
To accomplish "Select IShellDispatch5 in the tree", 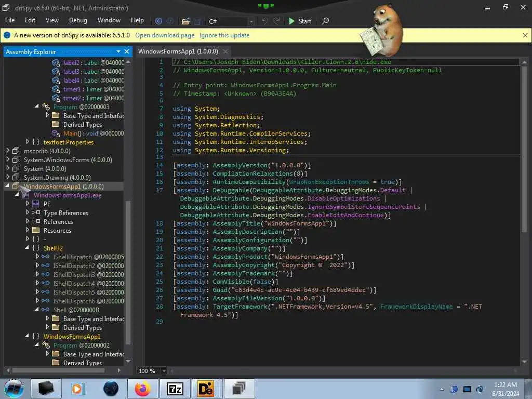I will tap(88, 292).
